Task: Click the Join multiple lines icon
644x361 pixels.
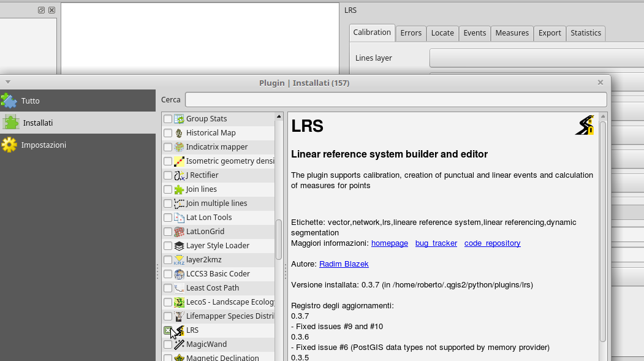Action: tap(179, 203)
